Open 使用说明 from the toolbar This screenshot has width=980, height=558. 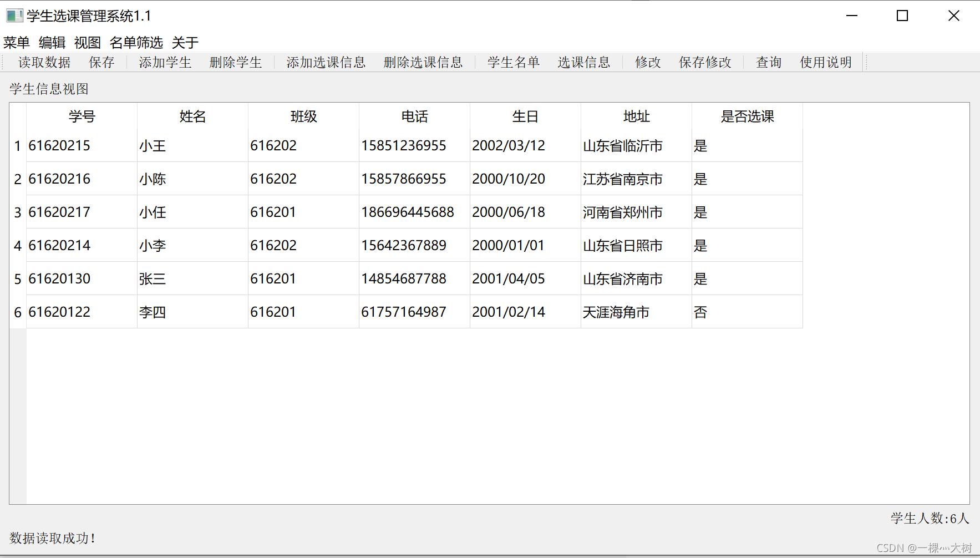pos(826,62)
